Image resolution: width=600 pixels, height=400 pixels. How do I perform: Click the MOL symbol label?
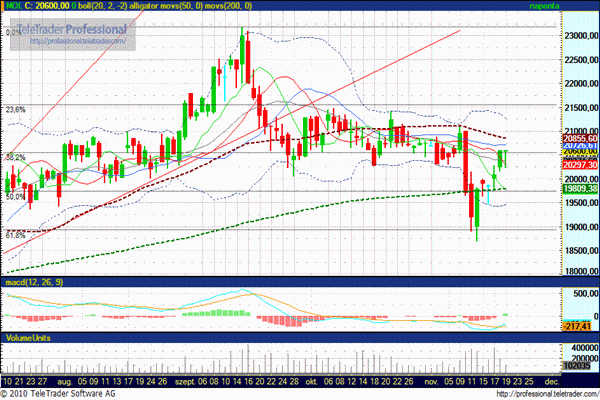click(x=12, y=6)
